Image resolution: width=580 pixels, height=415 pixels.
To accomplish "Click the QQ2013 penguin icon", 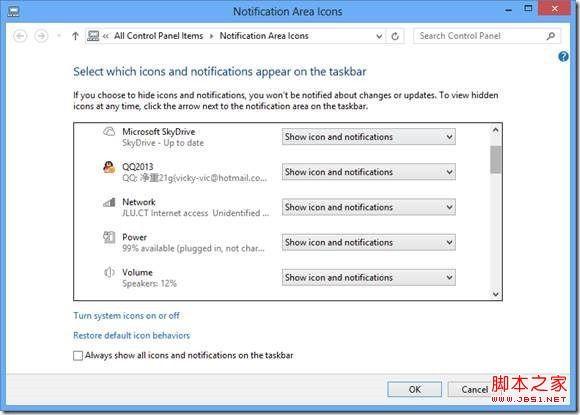I will [x=109, y=167].
